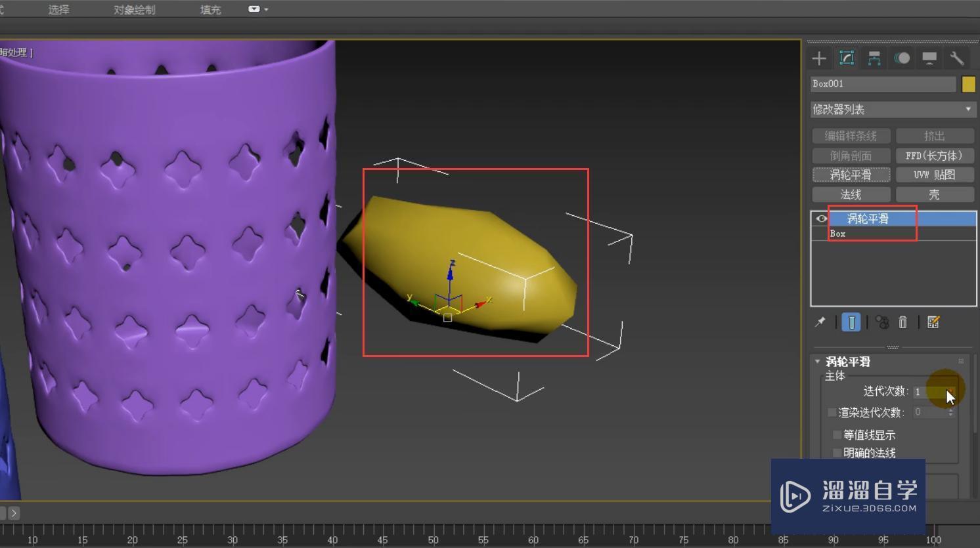Click the 涡轮平滑 modifier button
This screenshot has height=548, width=980.
pos(851,175)
